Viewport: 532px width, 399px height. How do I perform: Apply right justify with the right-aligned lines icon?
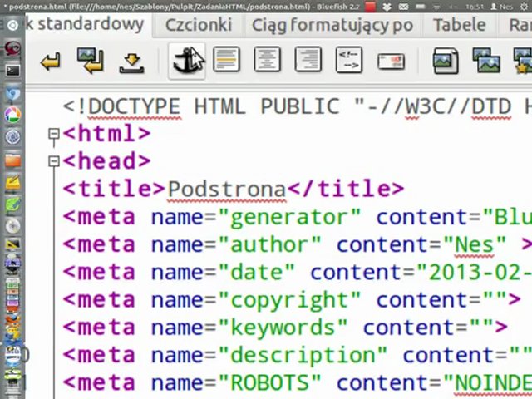pos(308,60)
